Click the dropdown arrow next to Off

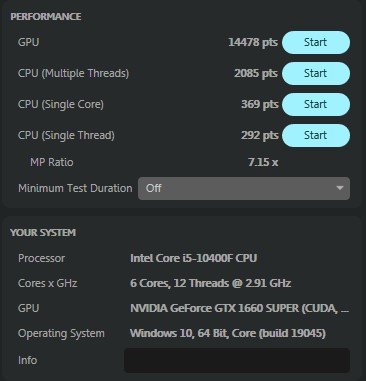tap(340, 188)
